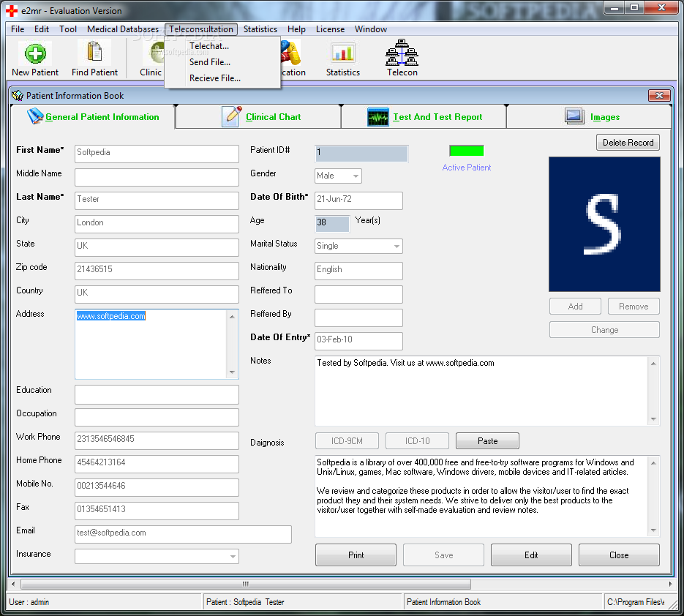
Task: Click the Daignosis box scroll down arrow
Action: pos(653,530)
